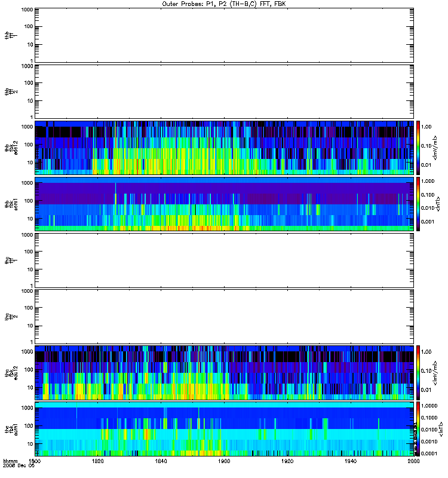Viewport: 448px width, 478px height.
Task: Select the empty thb fff 2 panel
Action: pyautogui.click(x=224, y=92)
